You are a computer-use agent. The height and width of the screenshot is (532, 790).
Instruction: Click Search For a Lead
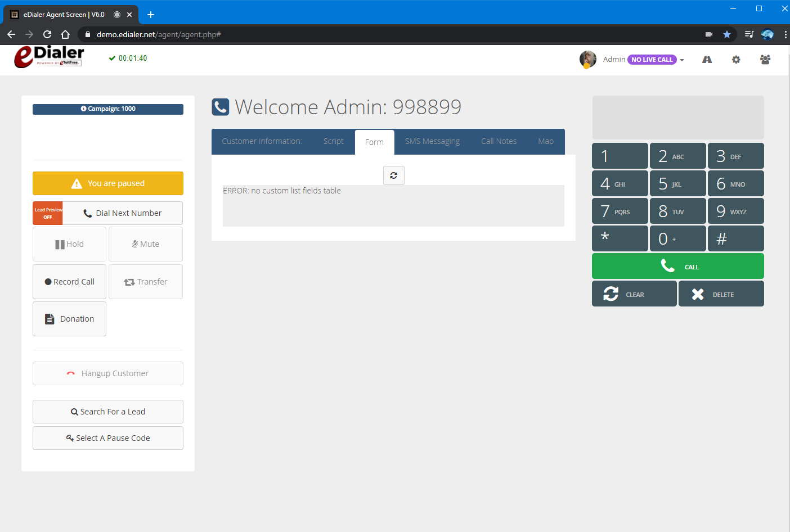[x=108, y=412]
